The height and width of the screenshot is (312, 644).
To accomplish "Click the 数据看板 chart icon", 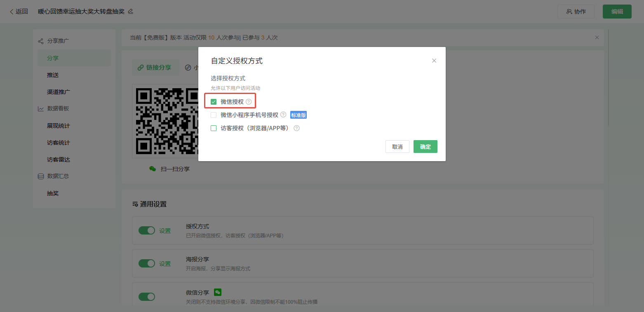I will 40,109.
